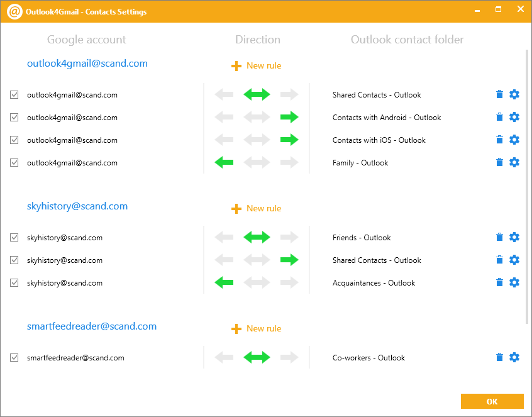Confirm settings with the OK button
This screenshot has width=532, height=417.
click(x=492, y=401)
